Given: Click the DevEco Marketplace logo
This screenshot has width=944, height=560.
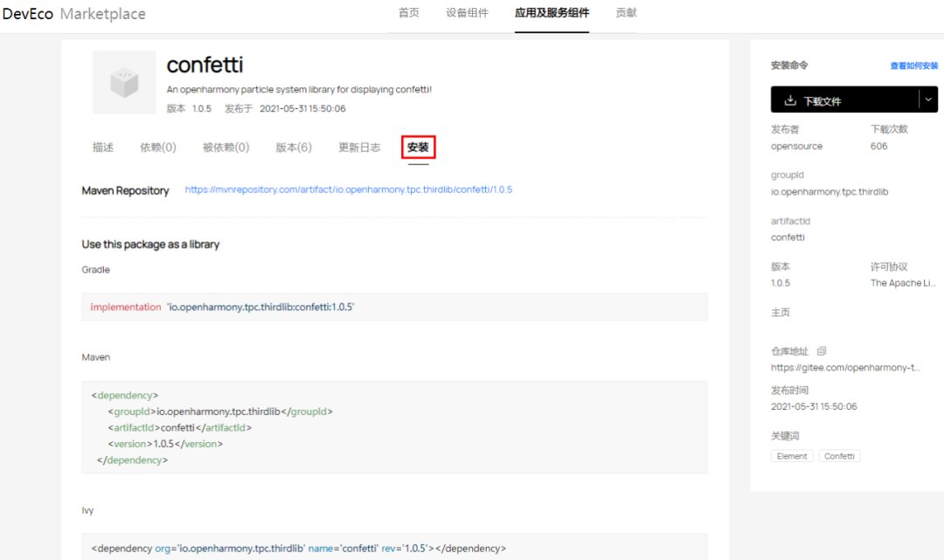Looking at the screenshot, I should pos(74,14).
